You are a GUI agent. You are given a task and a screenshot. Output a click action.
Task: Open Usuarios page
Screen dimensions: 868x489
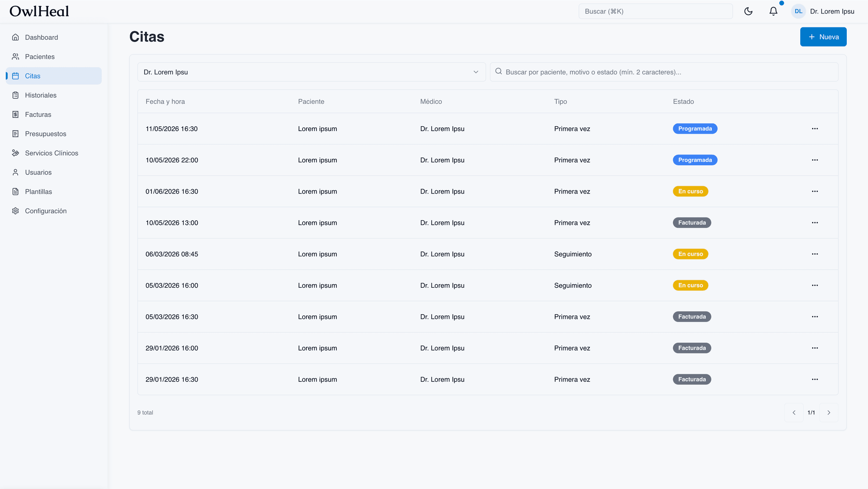point(54,172)
